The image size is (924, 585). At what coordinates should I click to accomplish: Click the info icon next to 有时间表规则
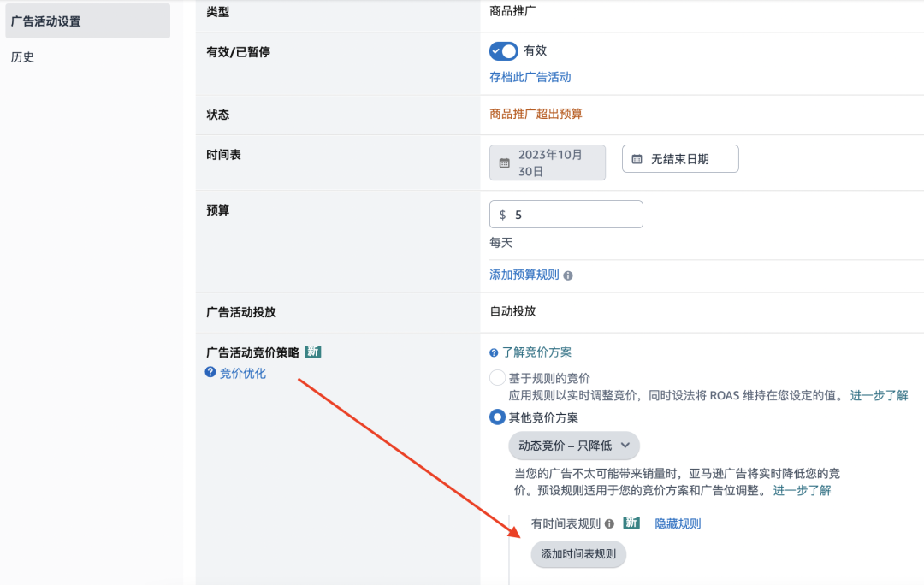tap(608, 523)
